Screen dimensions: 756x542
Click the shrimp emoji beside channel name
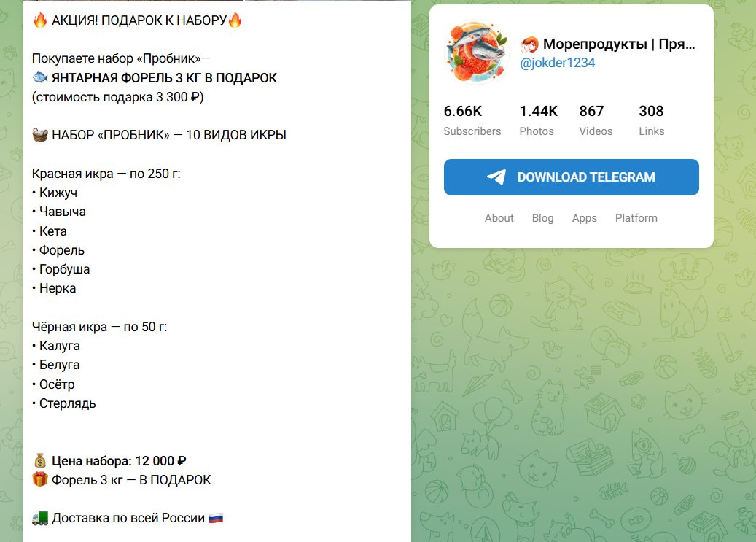(529, 45)
